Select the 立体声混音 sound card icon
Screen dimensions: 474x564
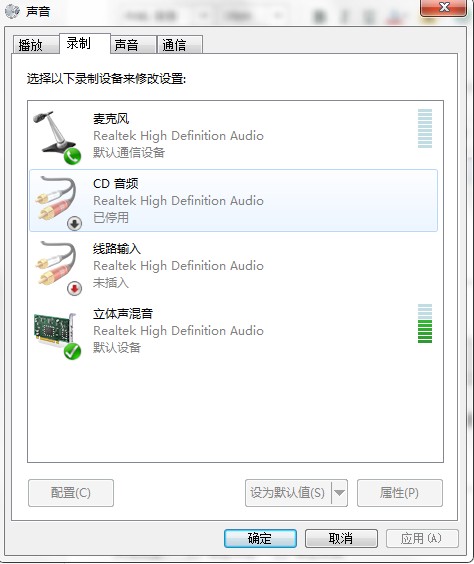click(55, 330)
